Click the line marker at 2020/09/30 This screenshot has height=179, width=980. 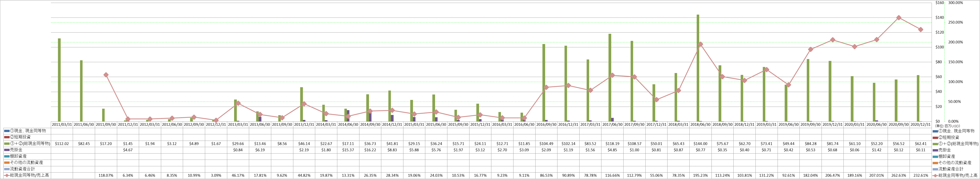pos(898,18)
